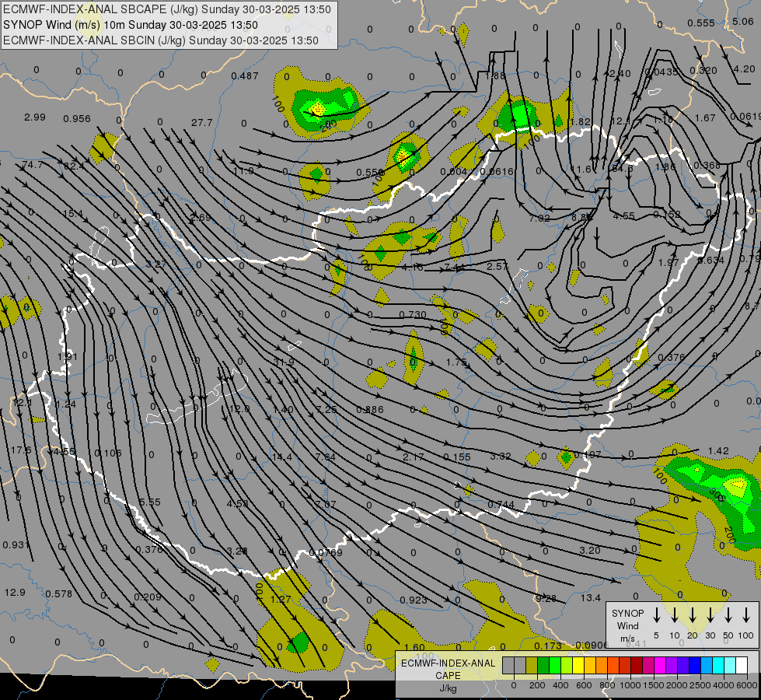Screen dimensions: 761x700
Task: Click the map value 3.20
Action: click(590, 551)
